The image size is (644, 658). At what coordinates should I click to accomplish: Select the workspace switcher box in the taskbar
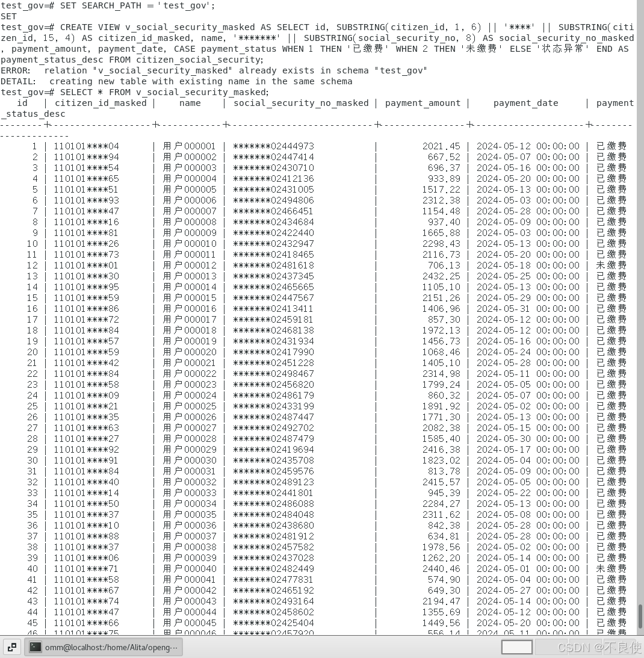[517, 647]
